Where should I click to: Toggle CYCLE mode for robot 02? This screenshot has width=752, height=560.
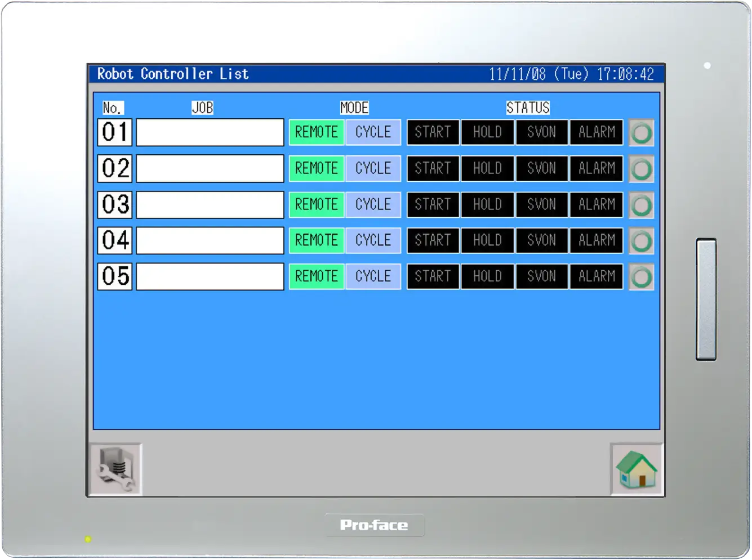[373, 168]
